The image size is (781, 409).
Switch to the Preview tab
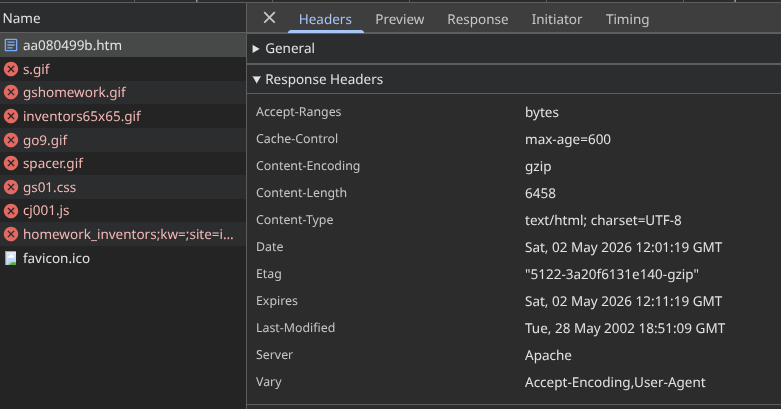(x=399, y=19)
